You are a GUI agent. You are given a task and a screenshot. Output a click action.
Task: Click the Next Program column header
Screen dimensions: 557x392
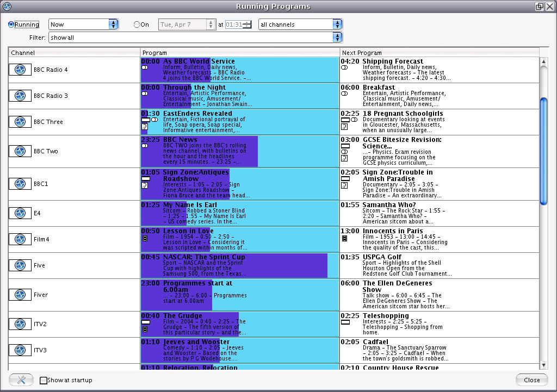pyautogui.click(x=440, y=53)
